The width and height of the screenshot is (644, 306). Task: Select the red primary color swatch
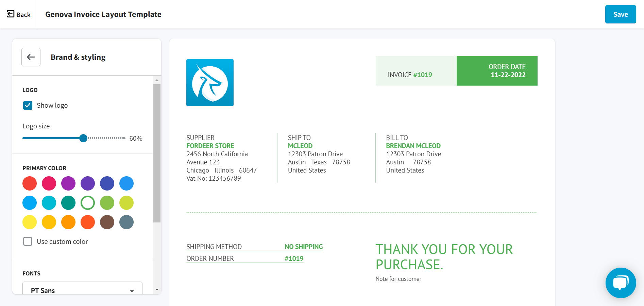pyautogui.click(x=30, y=183)
